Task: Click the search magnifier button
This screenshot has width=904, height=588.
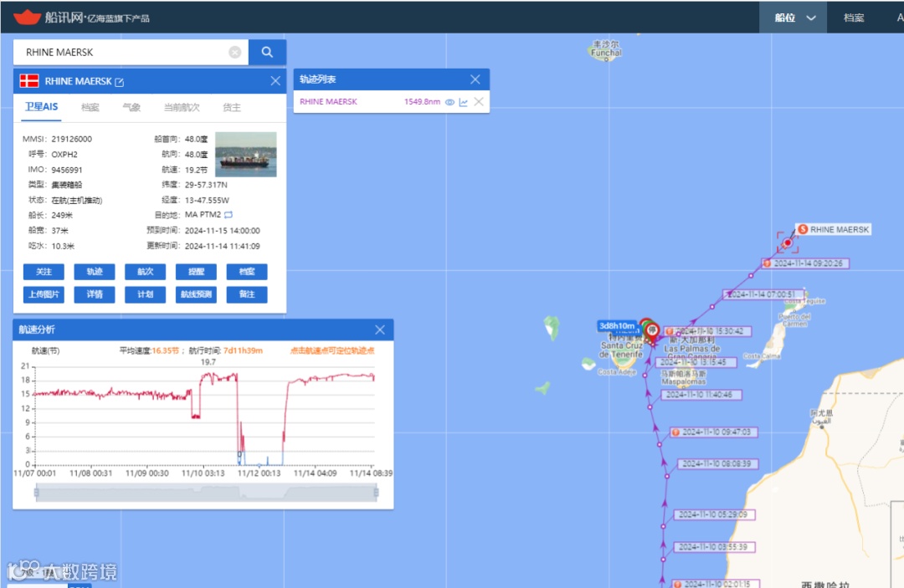Action: pyautogui.click(x=267, y=53)
